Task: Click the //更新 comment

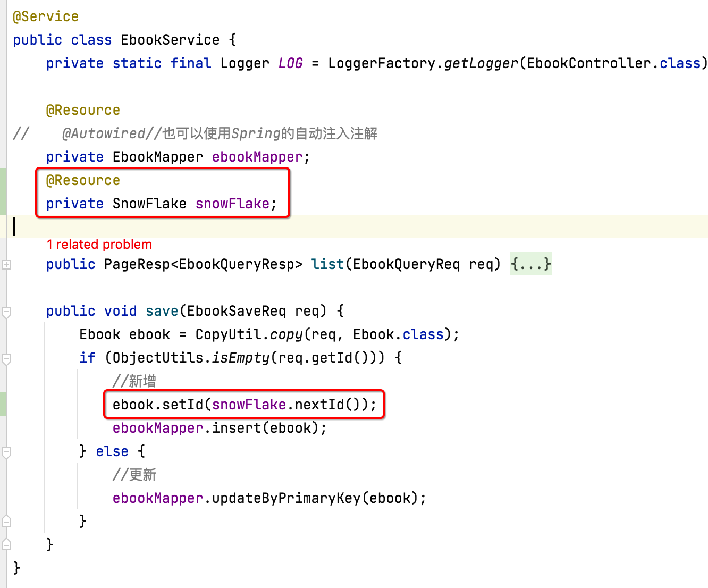Action: click(134, 475)
